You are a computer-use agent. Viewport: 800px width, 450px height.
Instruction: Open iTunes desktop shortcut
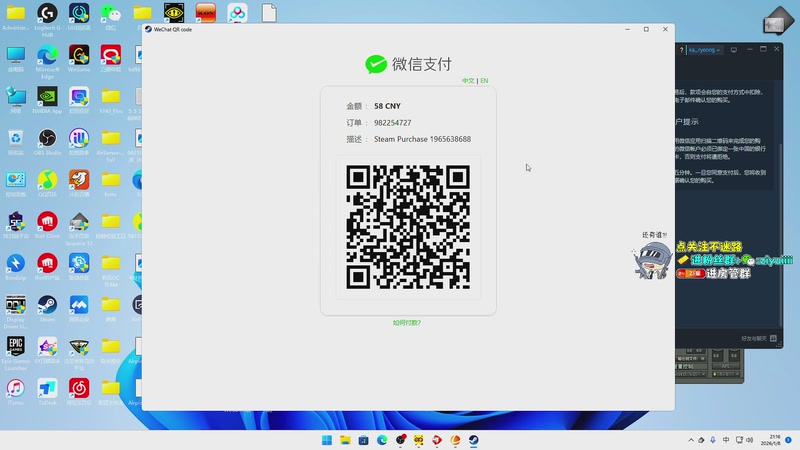tap(16, 392)
